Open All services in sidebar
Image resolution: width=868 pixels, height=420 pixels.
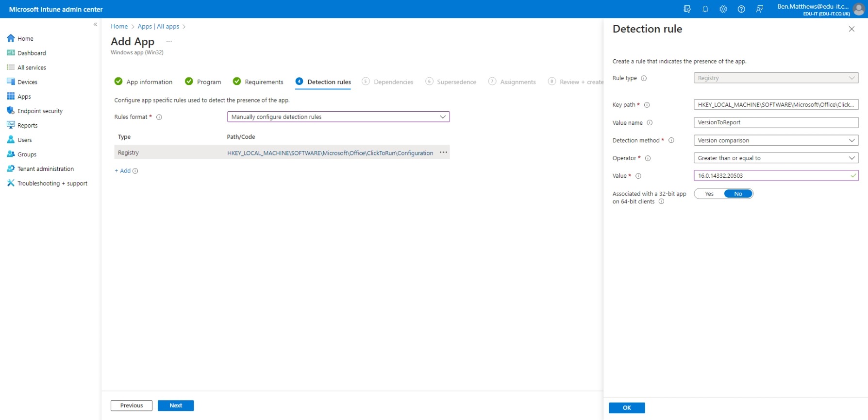pyautogui.click(x=32, y=67)
